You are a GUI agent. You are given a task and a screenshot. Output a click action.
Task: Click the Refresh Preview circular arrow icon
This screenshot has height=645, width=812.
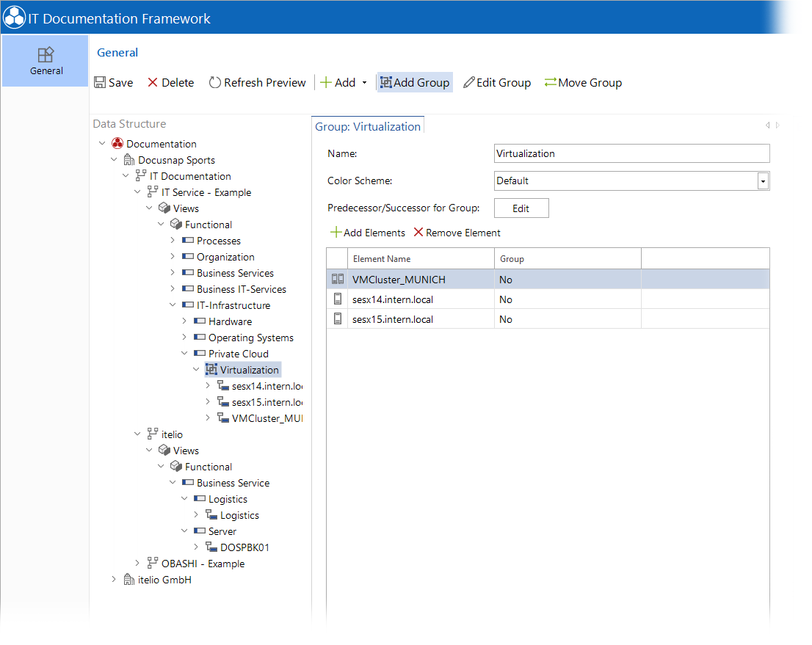(214, 82)
